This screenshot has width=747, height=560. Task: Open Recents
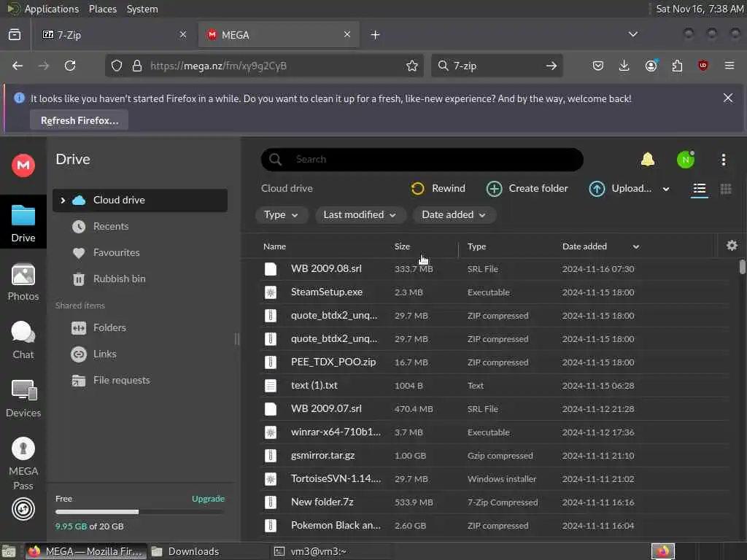pyautogui.click(x=111, y=226)
